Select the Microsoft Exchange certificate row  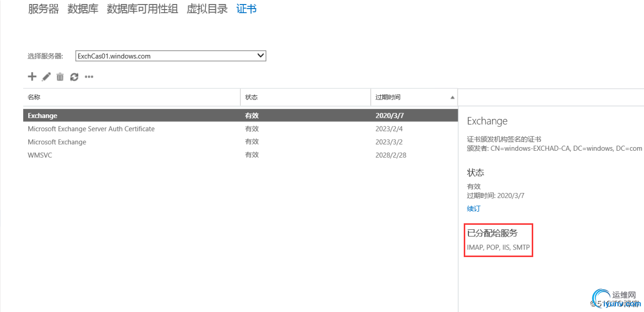[240, 142]
